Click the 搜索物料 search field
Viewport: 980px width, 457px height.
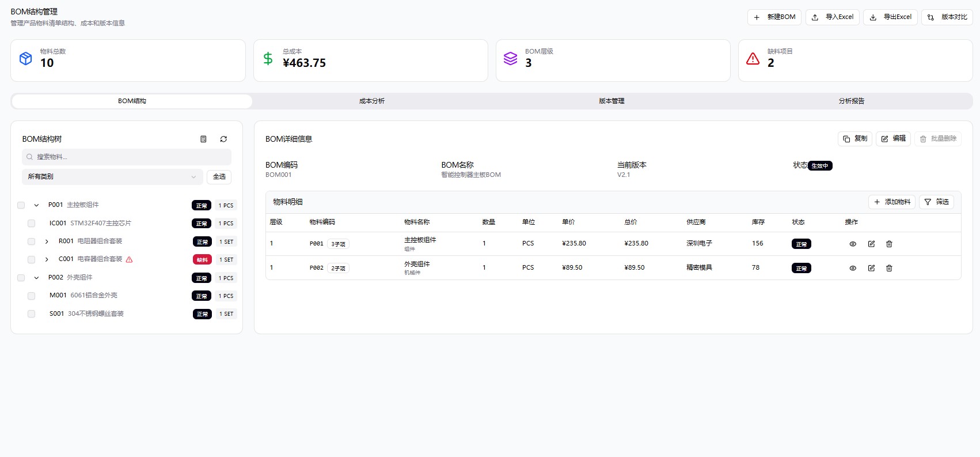127,157
